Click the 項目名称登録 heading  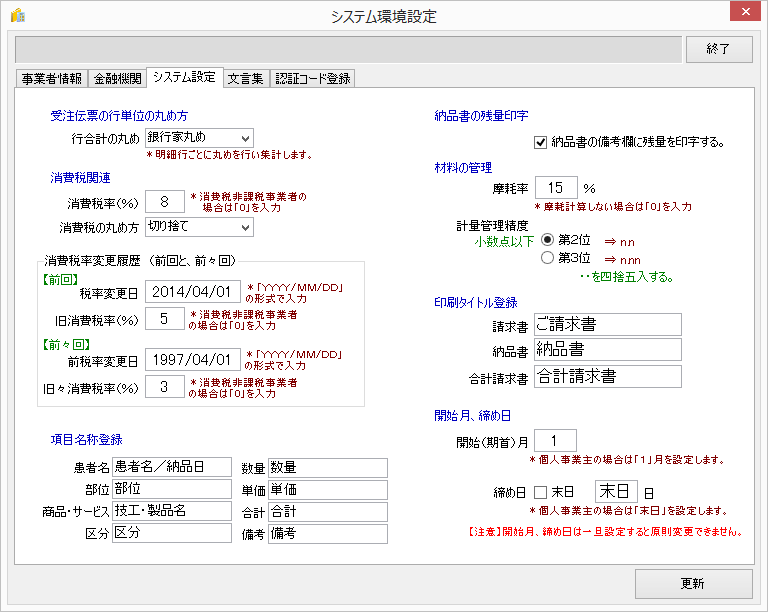tap(87, 440)
